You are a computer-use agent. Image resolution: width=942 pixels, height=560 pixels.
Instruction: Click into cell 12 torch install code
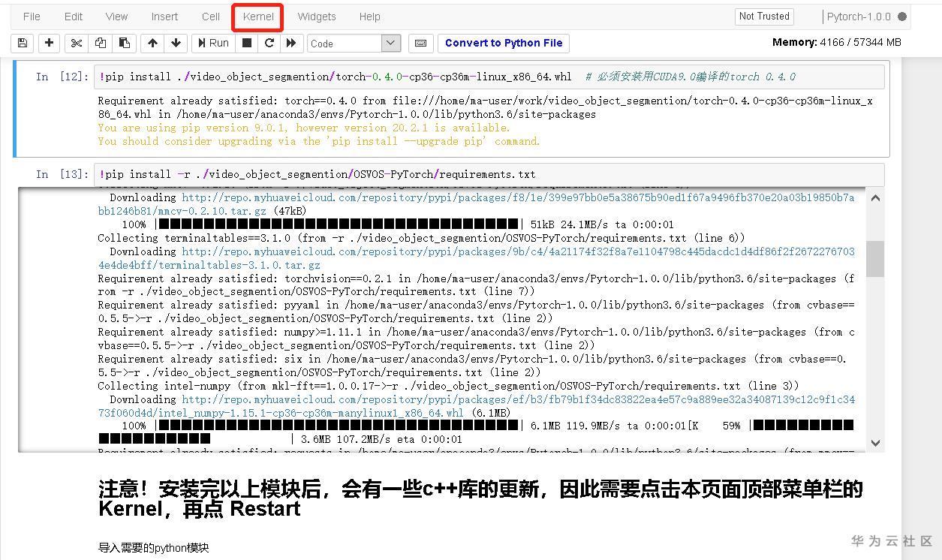tap(489, 77)
